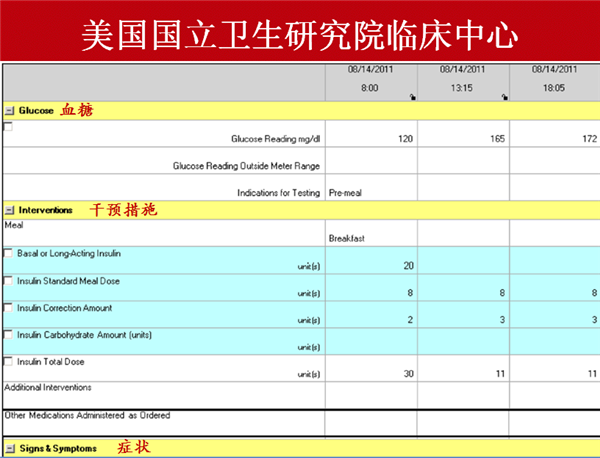The height and width of the screenshot is (458, 600).
Task: Click the Glucose Reading Outside Meter Range label
Action: click(x=246, y=166)
